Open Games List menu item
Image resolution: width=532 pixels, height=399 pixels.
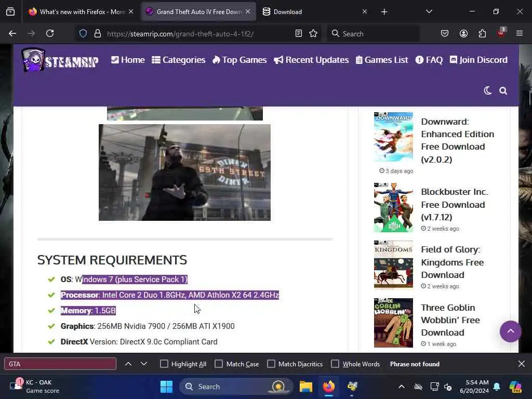click(382, 60)
